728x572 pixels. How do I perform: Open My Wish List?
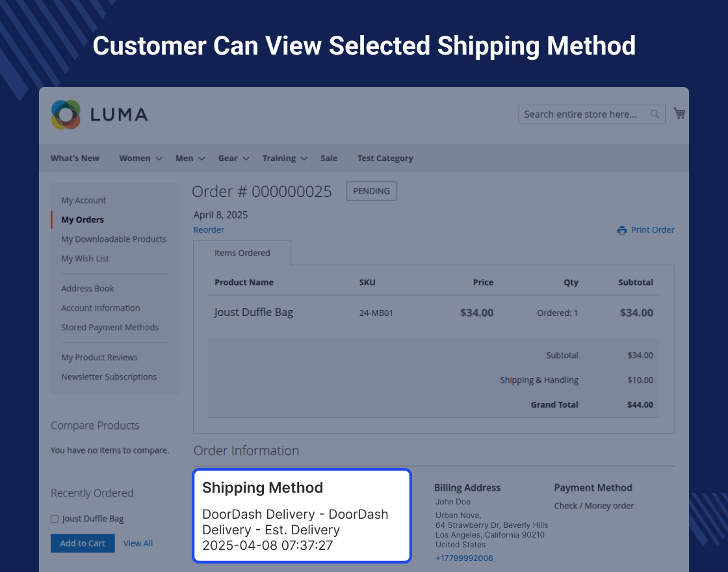(85, 259)
